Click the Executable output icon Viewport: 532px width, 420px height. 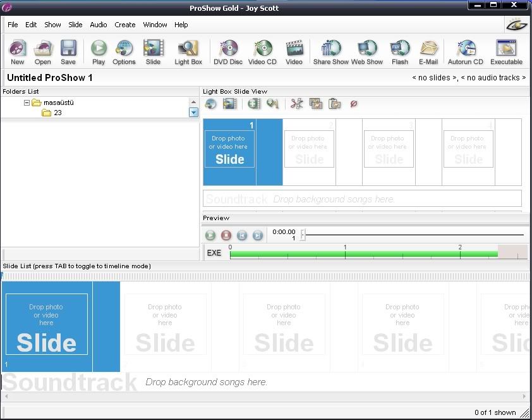coord(506,51)
